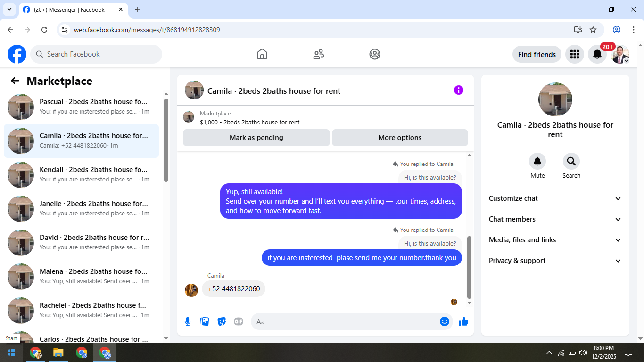Open Kendall's 2beds 2baths conversation
644x362 pixels.
pyautogui.click(x=81, y=174)
